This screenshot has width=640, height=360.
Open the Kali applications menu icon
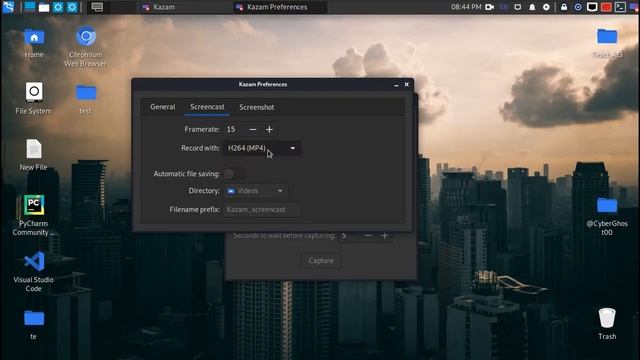8,7
